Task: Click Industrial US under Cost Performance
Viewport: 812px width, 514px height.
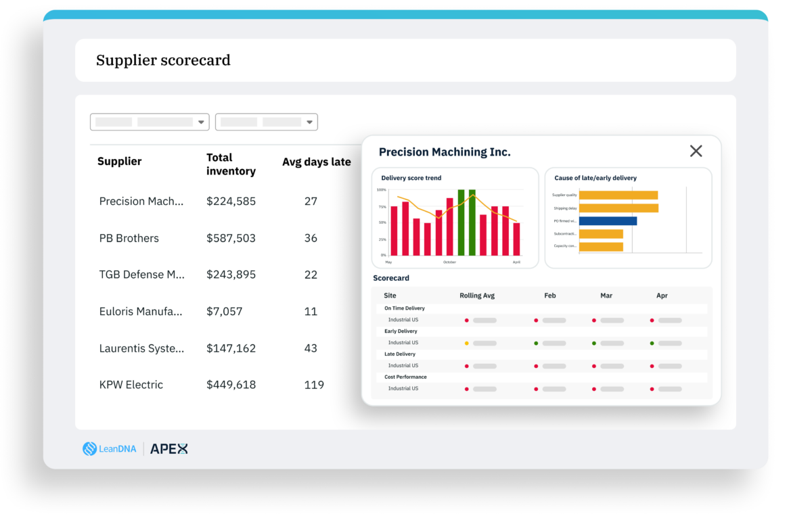Action: (403, 389)
